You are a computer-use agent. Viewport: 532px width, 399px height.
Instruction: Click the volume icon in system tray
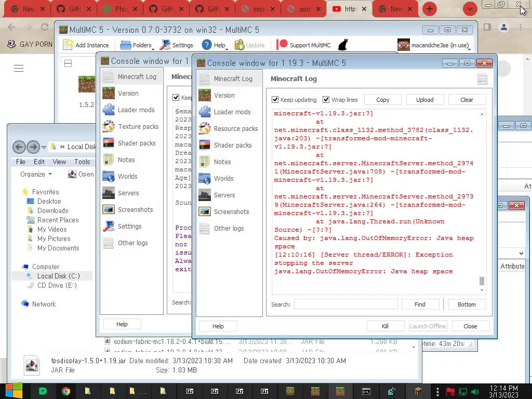point(475,392)
